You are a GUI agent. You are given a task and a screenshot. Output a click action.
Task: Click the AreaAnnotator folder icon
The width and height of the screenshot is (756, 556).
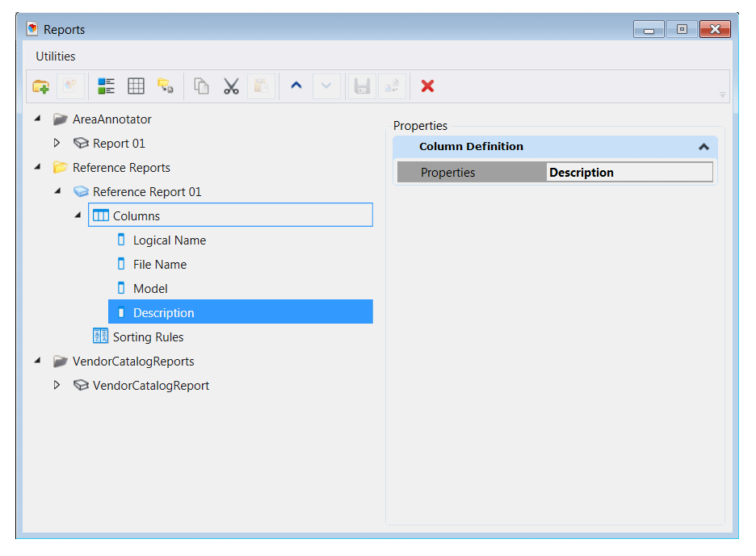click(61, 119)
